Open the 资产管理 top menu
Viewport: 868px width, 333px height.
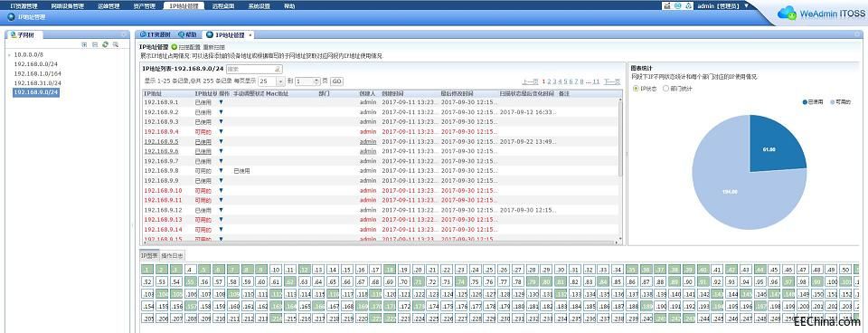(144, 6)
